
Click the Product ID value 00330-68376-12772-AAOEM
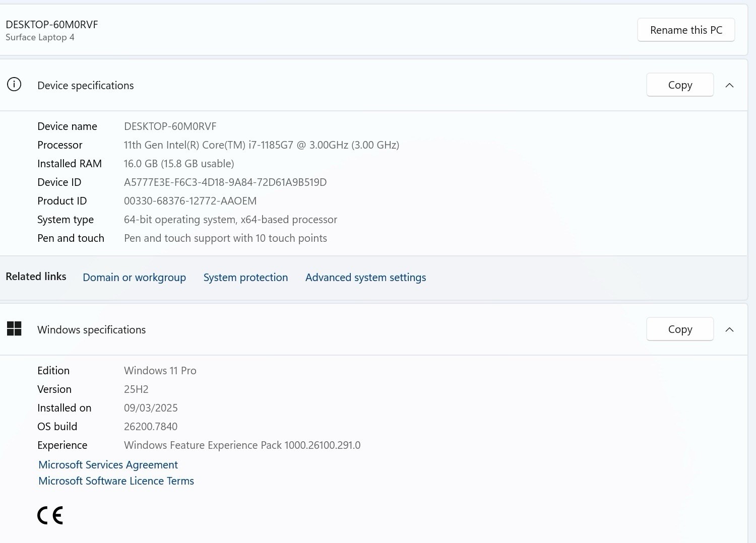[x=190, y=201]
